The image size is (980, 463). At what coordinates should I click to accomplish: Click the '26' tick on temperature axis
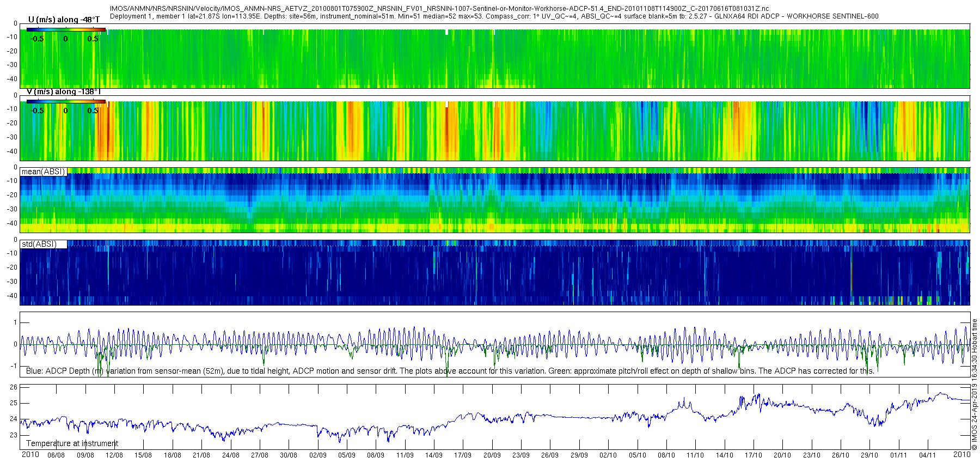[x=14, y=387]
